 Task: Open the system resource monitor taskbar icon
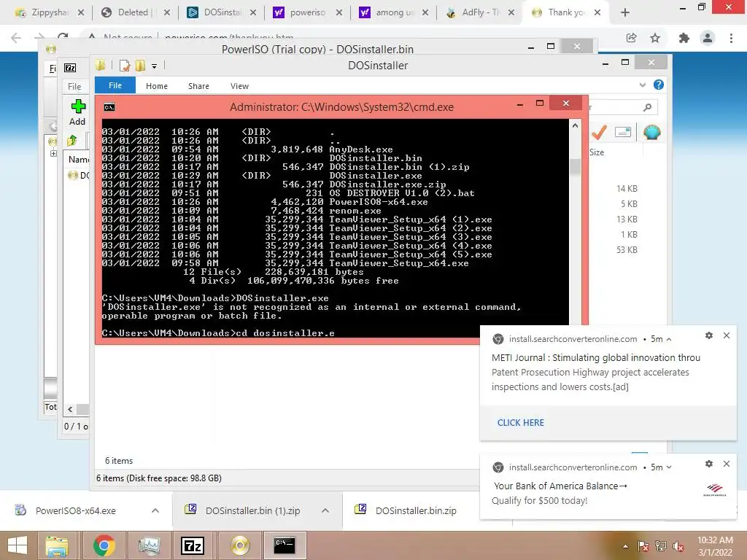pyautogui.click(x=149, y=545)
